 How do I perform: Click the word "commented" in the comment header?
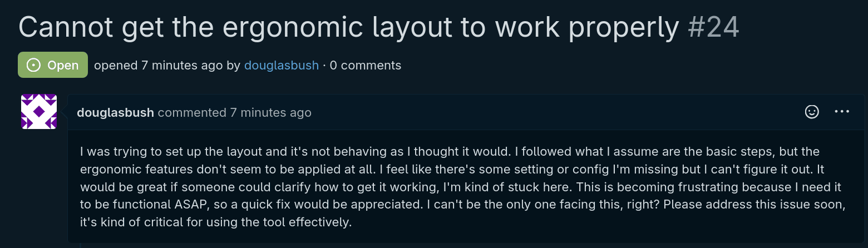191,113
